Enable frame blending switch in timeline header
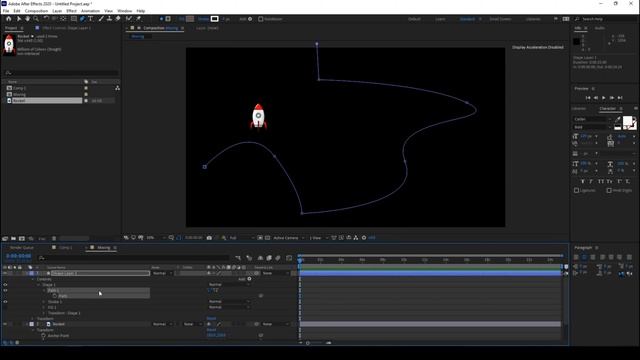Image resolution: width=640 pixels, height=360 pixels. 269,258
